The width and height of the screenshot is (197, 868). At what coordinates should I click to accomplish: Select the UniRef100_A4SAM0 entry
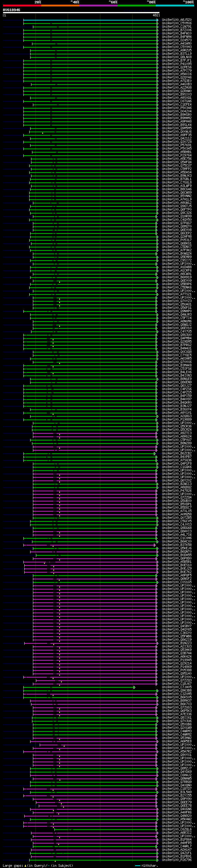(x=177, y=43)
